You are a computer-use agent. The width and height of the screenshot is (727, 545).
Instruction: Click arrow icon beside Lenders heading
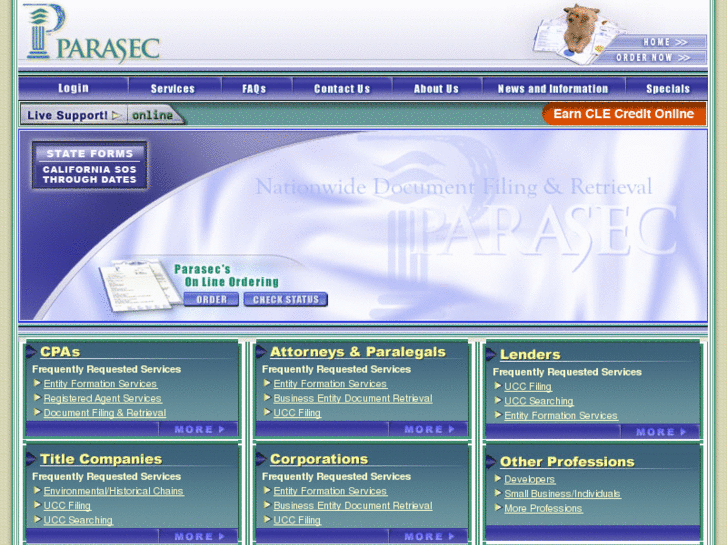(x=491, y=355)
